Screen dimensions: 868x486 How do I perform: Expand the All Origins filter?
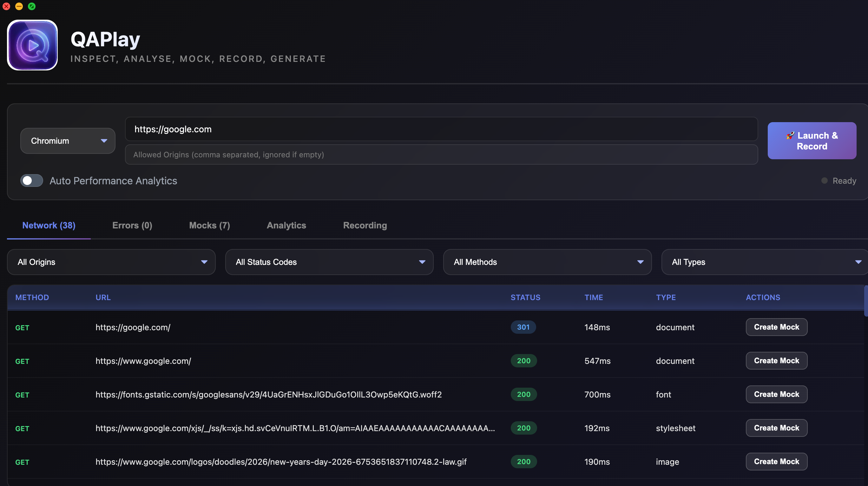111,262
